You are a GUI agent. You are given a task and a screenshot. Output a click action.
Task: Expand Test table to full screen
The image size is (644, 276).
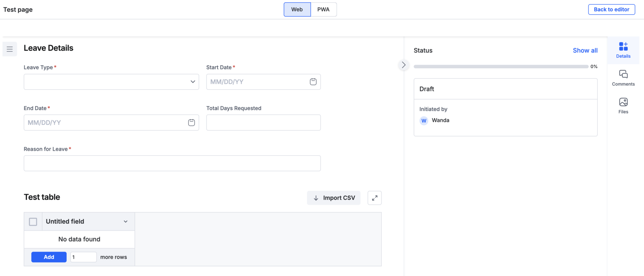(374, 198)
